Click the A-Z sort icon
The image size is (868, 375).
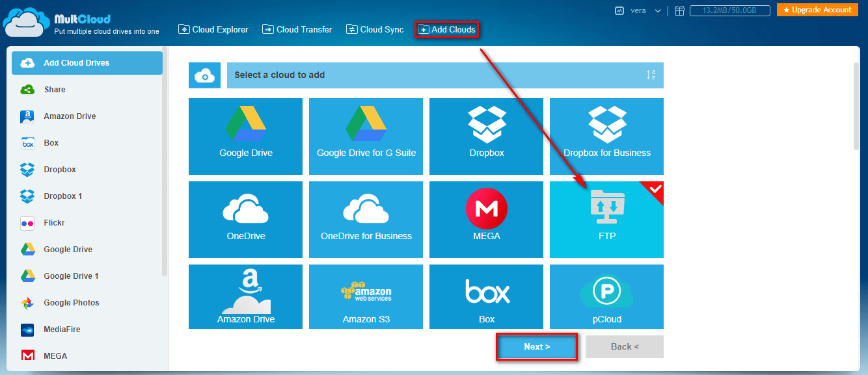click(651, 75)
